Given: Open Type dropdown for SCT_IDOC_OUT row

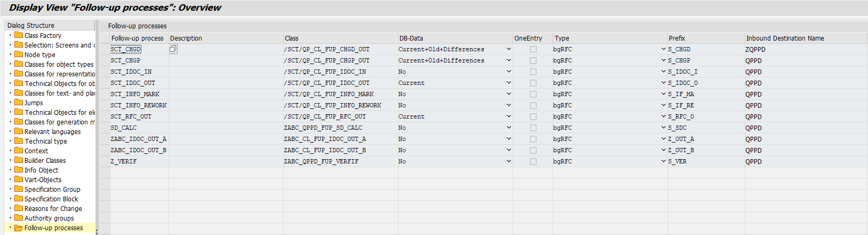Looking at the screenshot, I should point(663,83).
